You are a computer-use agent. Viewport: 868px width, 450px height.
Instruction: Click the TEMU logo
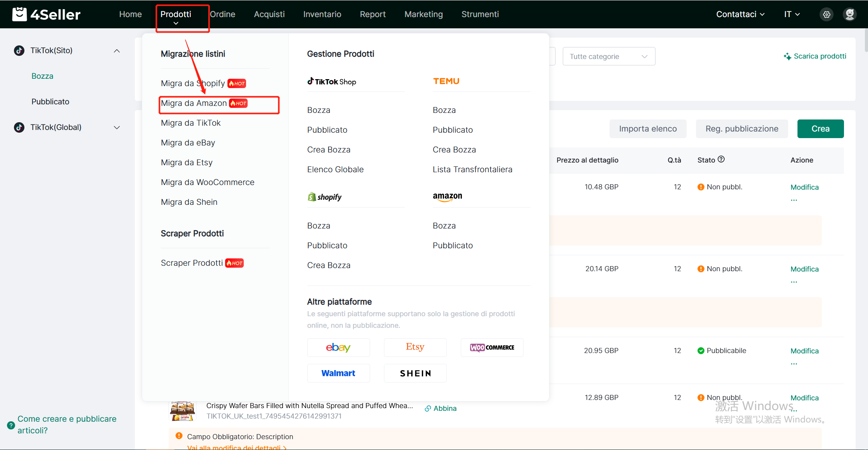tap(446, 81)
